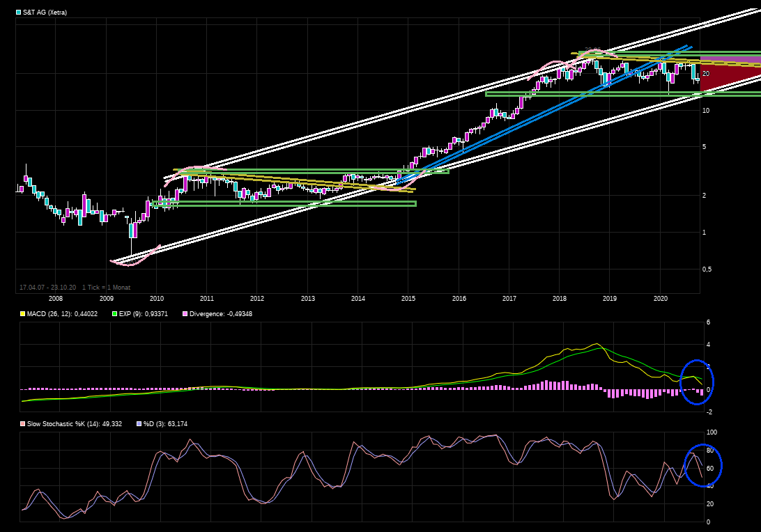Click the red Slow Stochastic %K swatch
Screen dimensions: 761x532
[x=22, y=423]
